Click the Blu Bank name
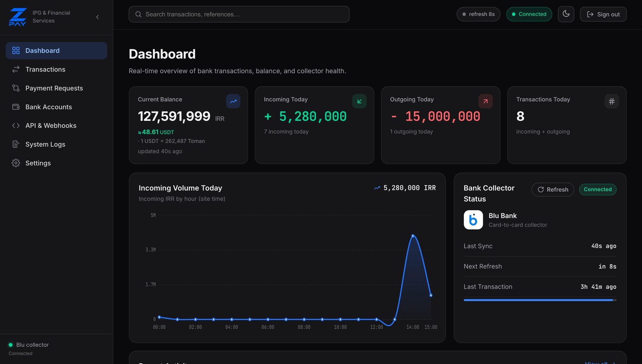The image size is (642, 364). [502, 216]
